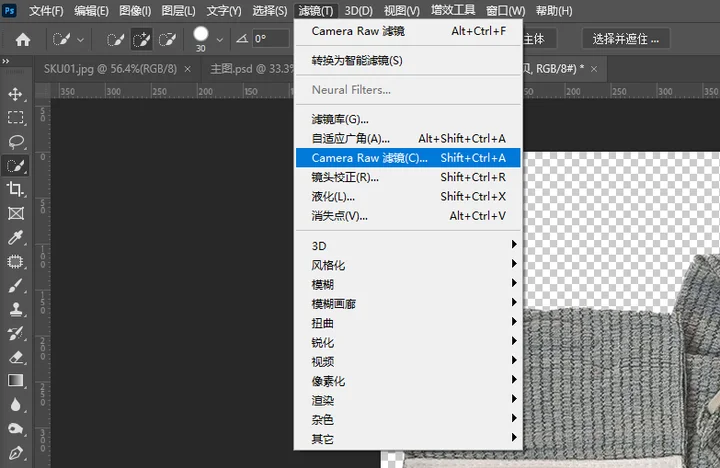The image size is (720, 468).
Task: Select the Brush tool
Action: point(16,286)
